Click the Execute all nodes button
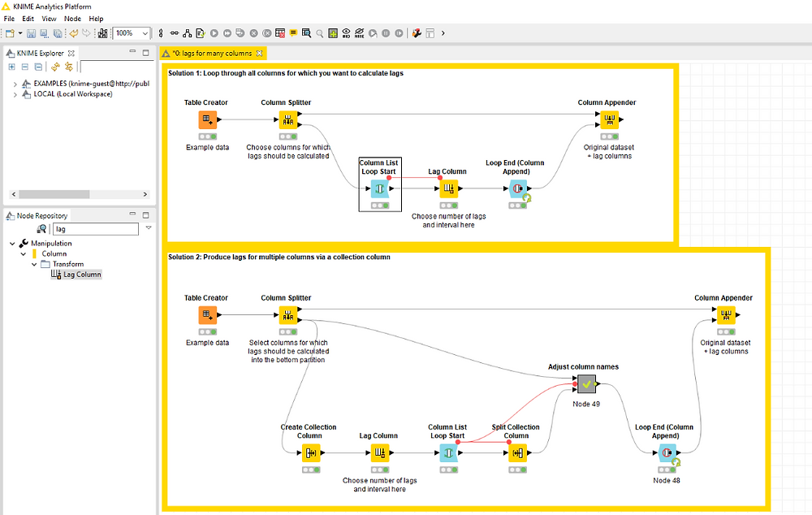 click(227, 33)
